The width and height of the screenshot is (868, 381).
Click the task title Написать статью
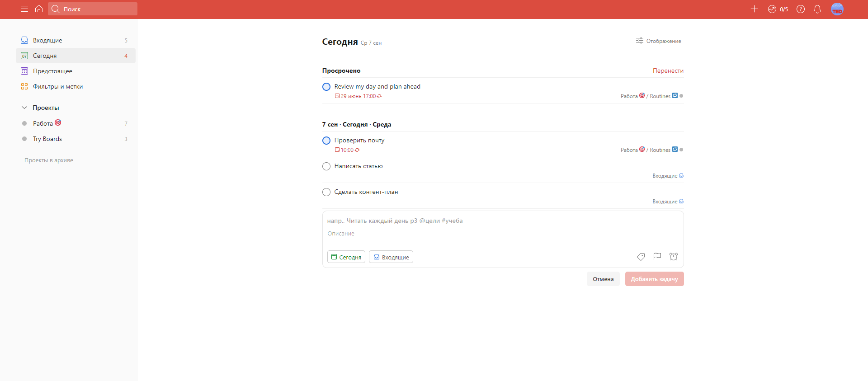[x=359, y=166]
